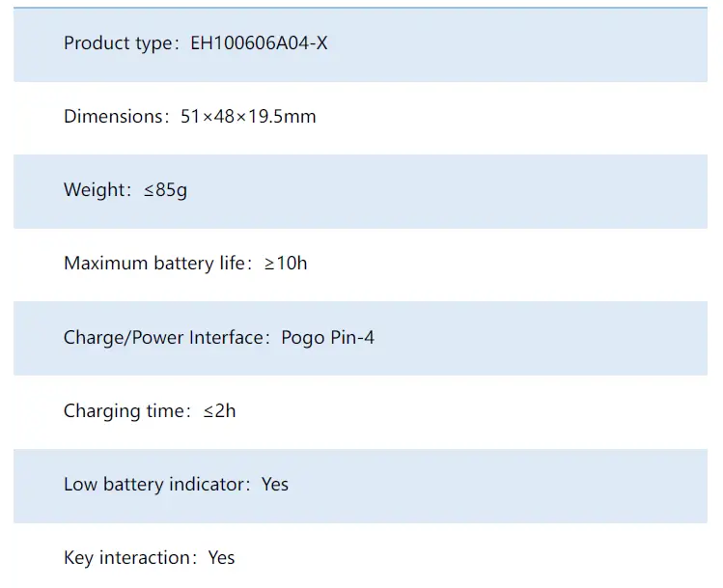Click the 'Low battery indicator' label
Screen dimensions: 723x588
coord(154,485)
